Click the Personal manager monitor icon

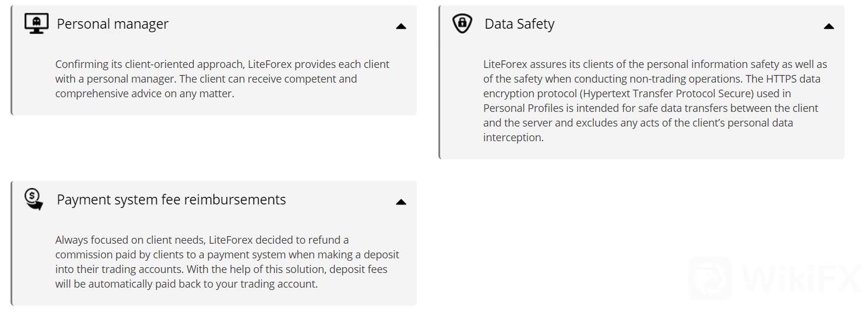36,24
